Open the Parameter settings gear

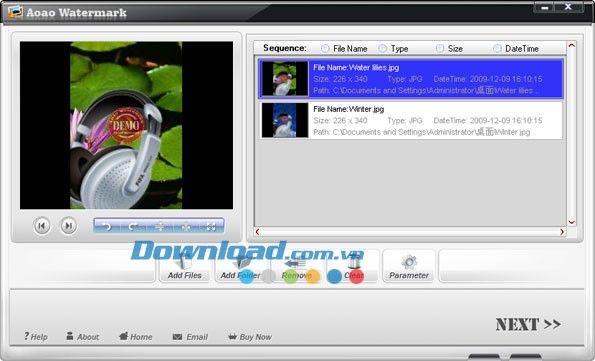click(x=409, y=266)
